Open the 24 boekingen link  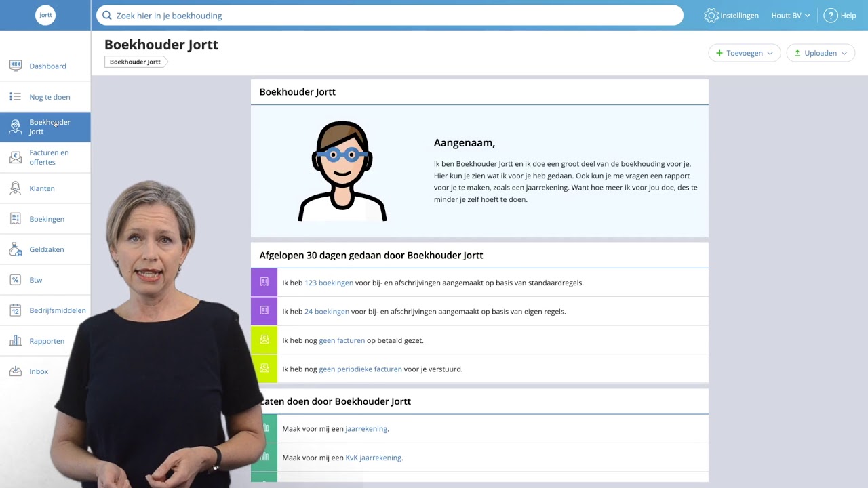[x=327, y=312]
